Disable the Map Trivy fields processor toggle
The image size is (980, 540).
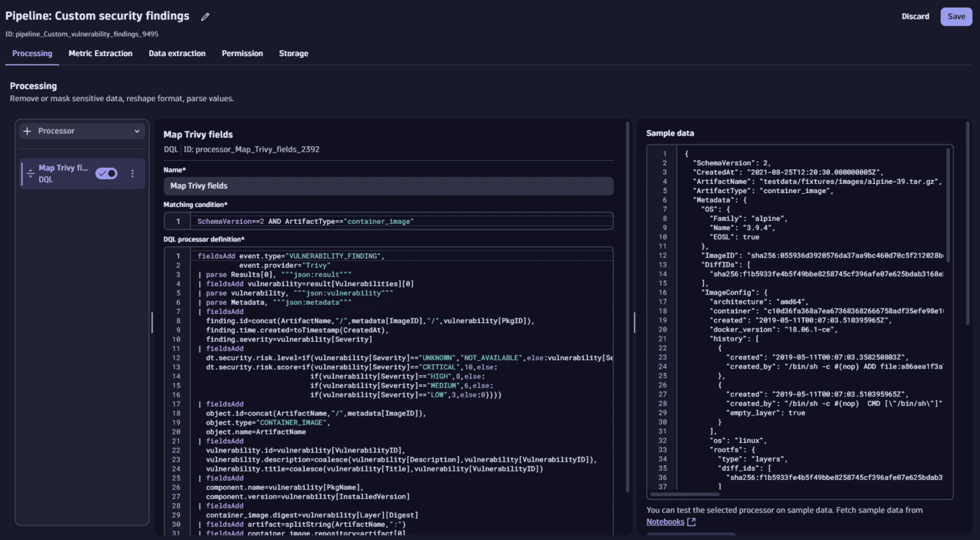click(x=106, y=173)
